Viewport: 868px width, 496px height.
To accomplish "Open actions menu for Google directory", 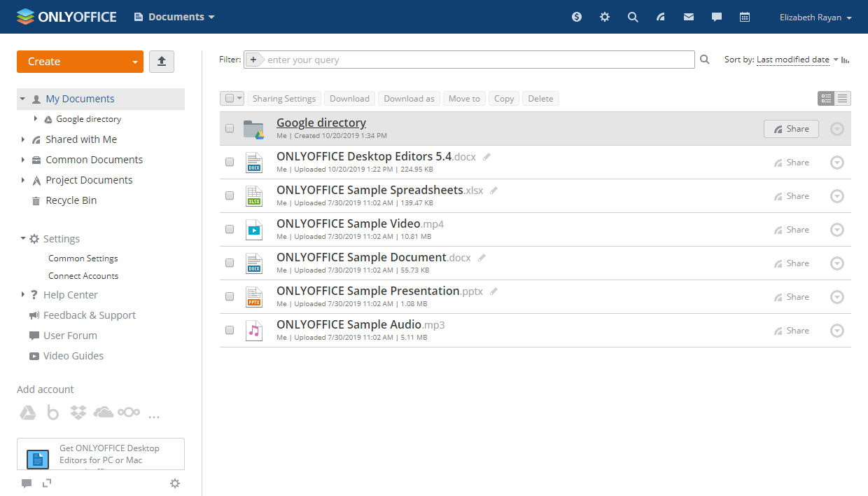I will pyautogui.click(x=837, y=129).
